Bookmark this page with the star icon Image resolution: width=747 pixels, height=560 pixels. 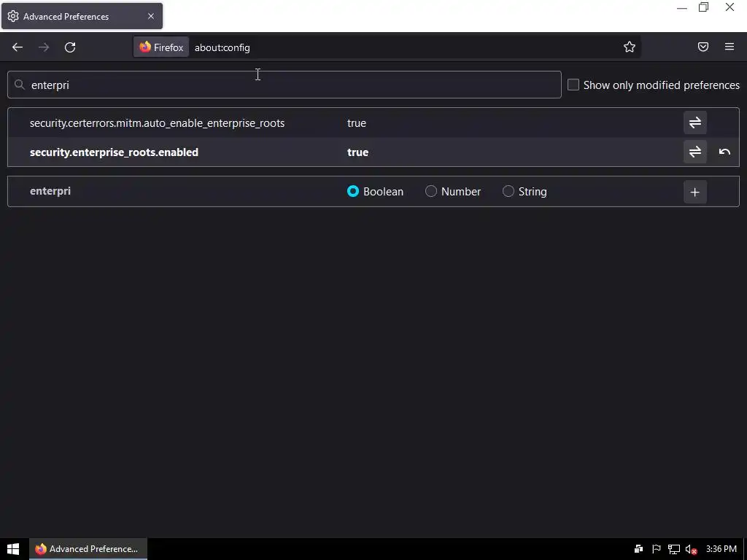click(630, 47)
